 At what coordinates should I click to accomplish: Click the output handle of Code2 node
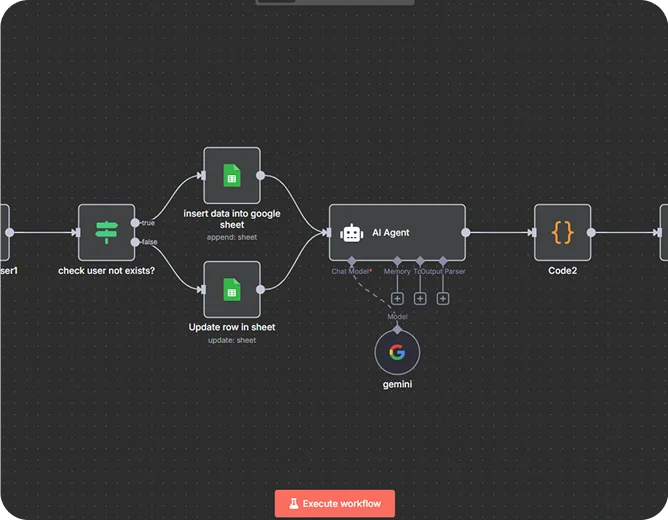point(591,232)
